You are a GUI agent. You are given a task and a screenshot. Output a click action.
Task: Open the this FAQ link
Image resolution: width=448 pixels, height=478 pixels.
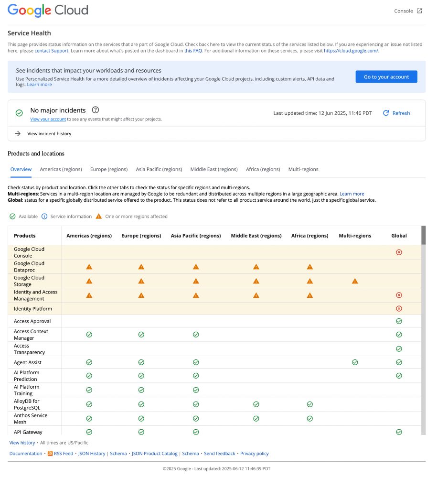(x=193, y=51)
